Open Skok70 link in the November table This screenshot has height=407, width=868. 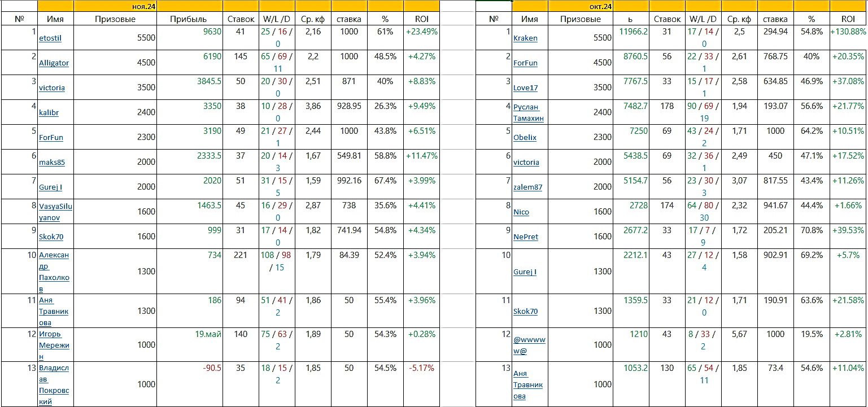pyautogui.click(x=51, y=237)
